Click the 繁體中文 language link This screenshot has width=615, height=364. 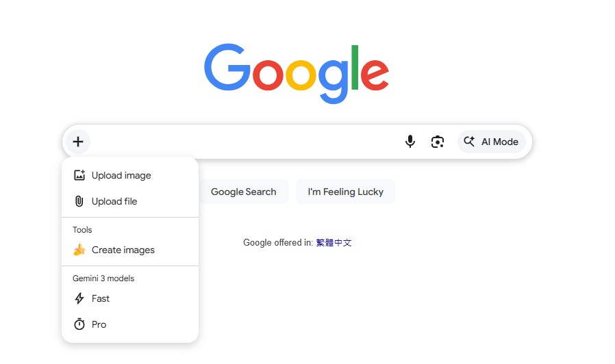point(334,243)
